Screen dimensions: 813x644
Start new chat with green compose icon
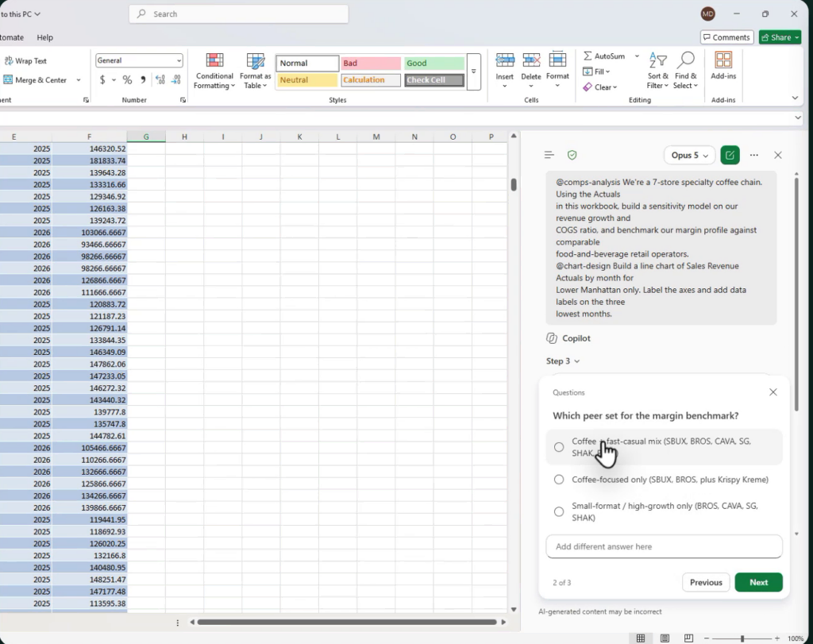(x=730, y=155)
